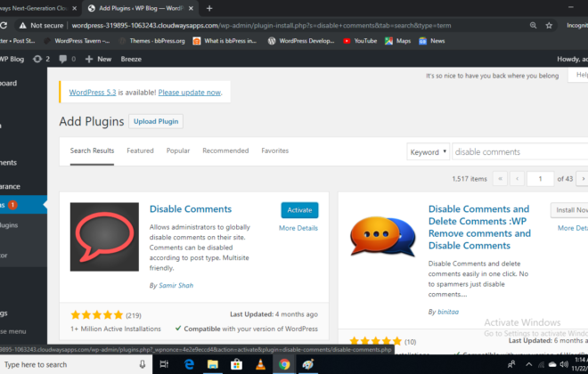588x374 pixels.
Task: Click the Disable Comments plugin thumbnail
Action: (x=104, y=237)
